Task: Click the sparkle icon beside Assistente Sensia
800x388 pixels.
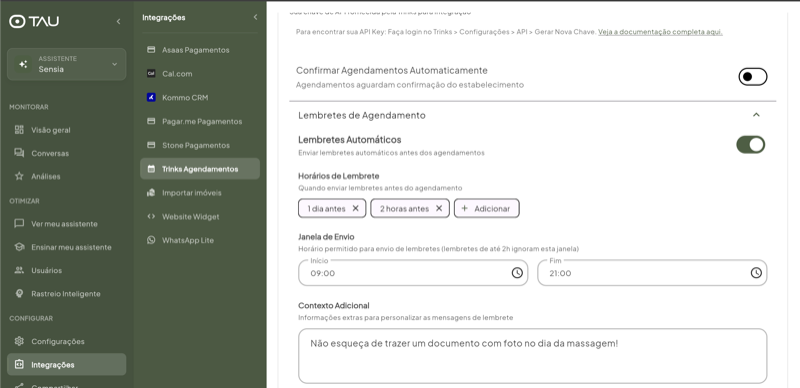Action: 23,64
